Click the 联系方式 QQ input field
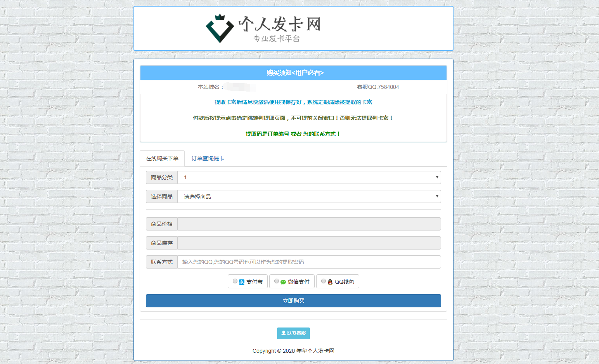The image size is (599, 364). coord(309,262)
